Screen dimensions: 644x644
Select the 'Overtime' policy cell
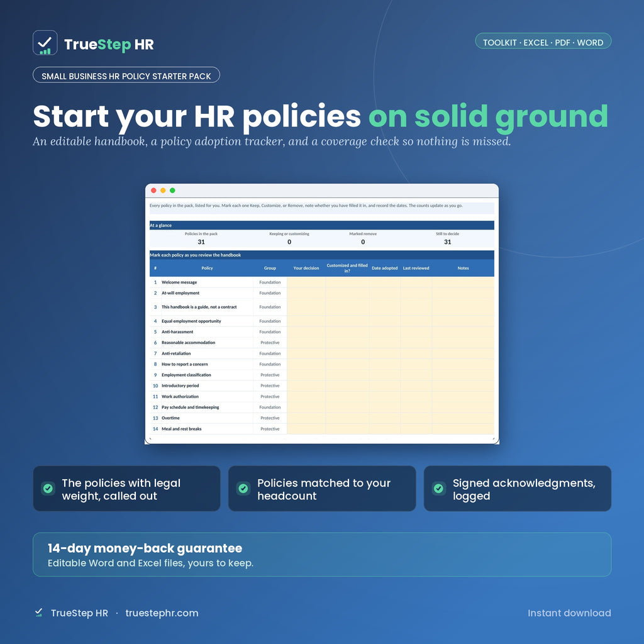point(207,418)
